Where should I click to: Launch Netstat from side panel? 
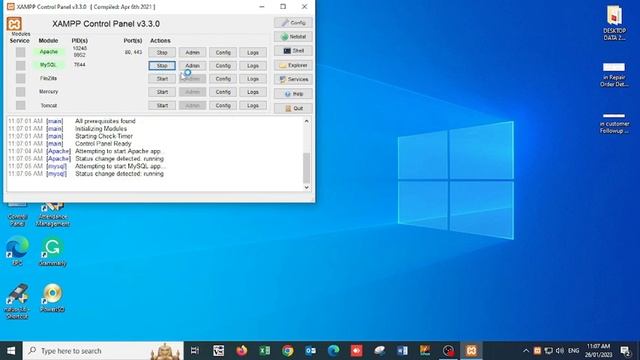293,37
